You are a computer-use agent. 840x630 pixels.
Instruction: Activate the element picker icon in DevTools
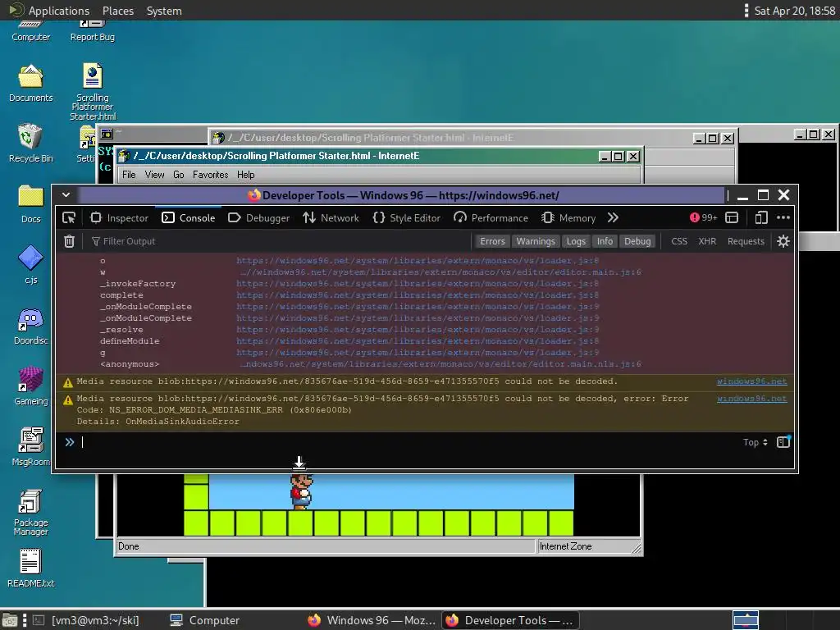click(x=69, y=217)
